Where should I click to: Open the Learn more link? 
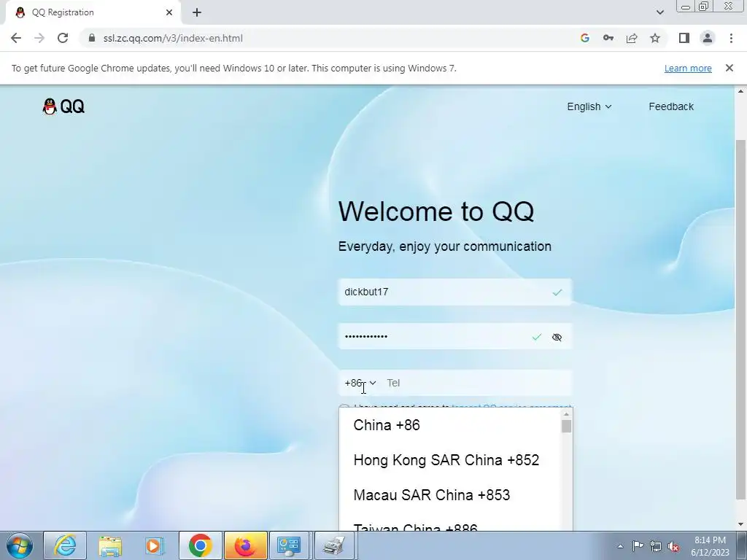[688, 68]
